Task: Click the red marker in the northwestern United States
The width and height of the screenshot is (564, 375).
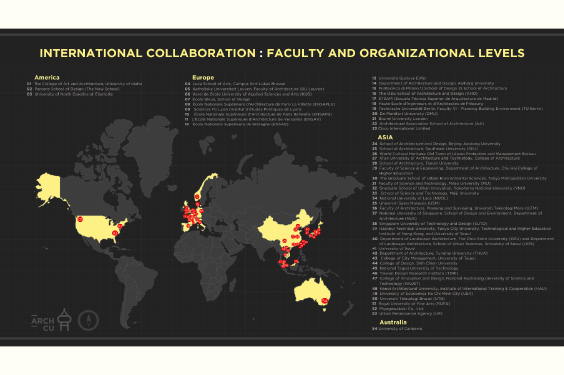Action: pos(80,219)
